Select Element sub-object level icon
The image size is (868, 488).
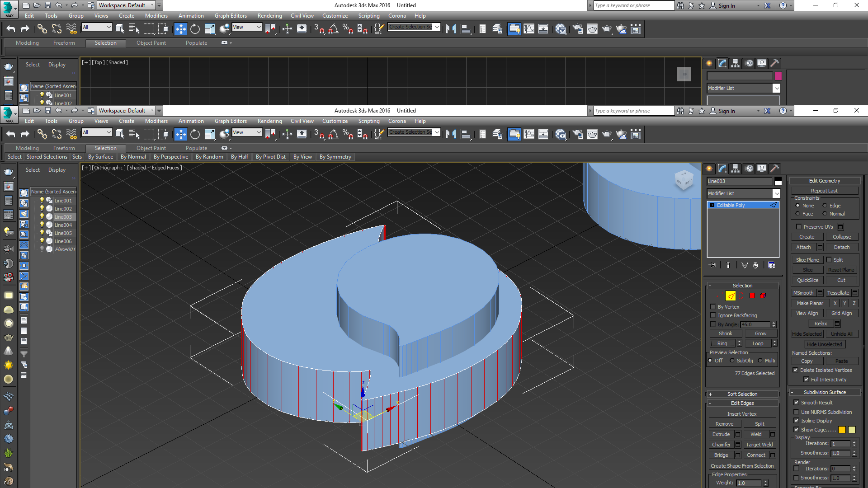[x=763, y=296]
